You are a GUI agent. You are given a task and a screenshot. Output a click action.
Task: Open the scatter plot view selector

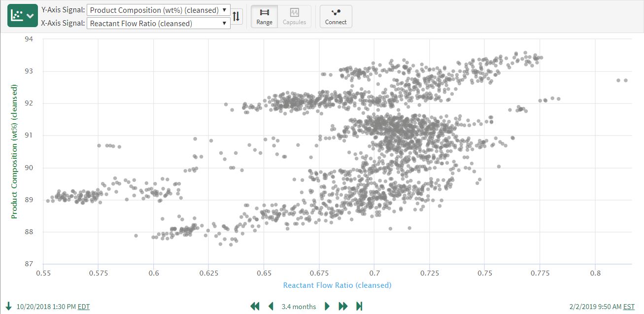click(23, 16)
